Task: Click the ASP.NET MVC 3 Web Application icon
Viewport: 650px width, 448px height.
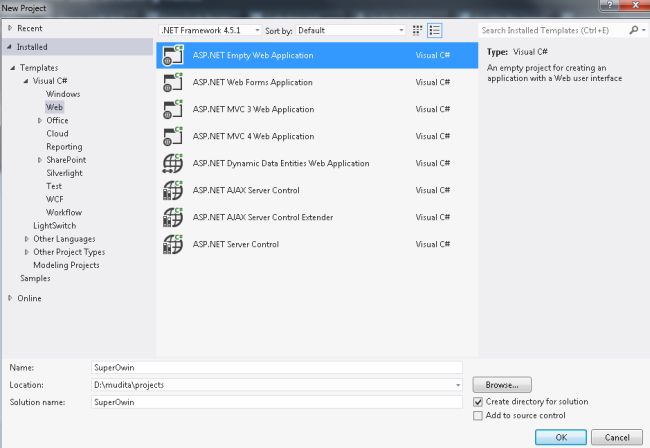Action: coord(173,109)
